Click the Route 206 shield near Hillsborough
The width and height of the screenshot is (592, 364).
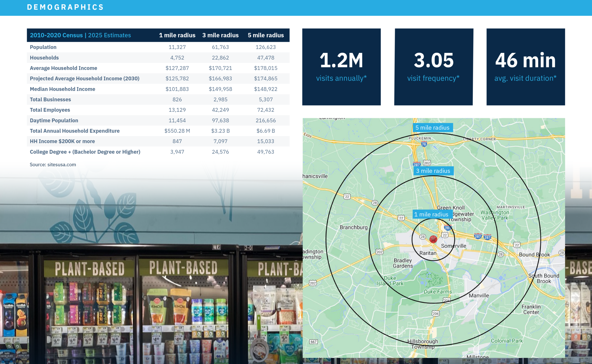point(435,313)
